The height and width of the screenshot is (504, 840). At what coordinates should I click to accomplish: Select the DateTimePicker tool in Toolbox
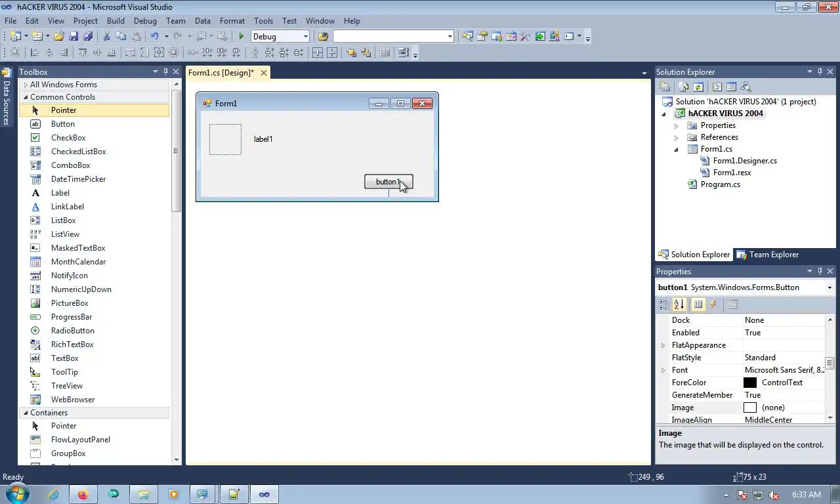click(x=78, y=179)
